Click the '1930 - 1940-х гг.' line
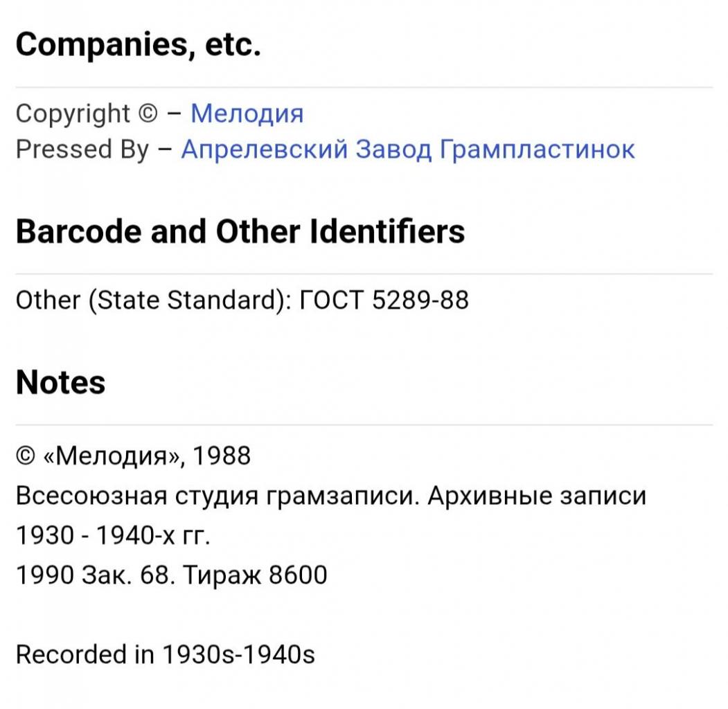Viewport: 728px width, 709px height. (114, 535)
